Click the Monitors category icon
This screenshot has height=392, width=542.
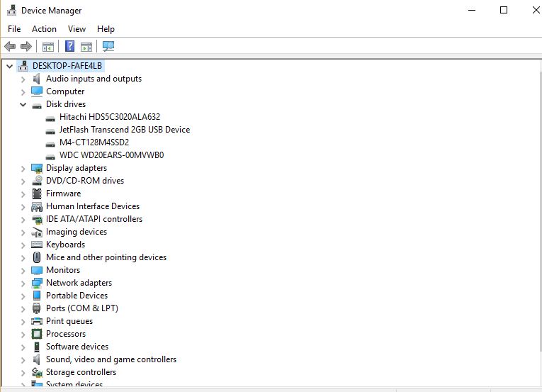(37, 270)
